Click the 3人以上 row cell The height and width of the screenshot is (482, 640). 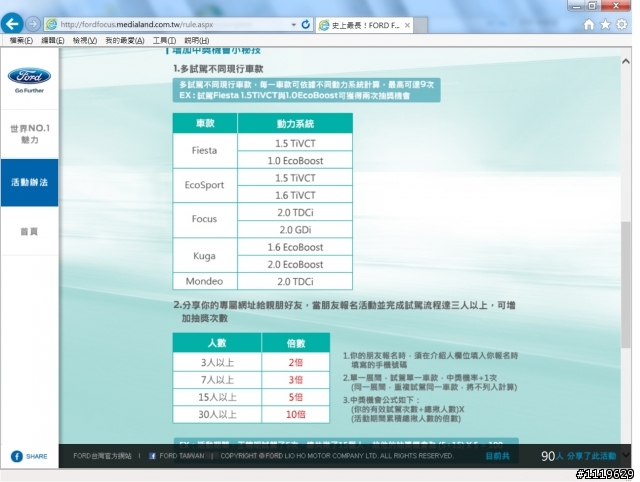point(217,362)
